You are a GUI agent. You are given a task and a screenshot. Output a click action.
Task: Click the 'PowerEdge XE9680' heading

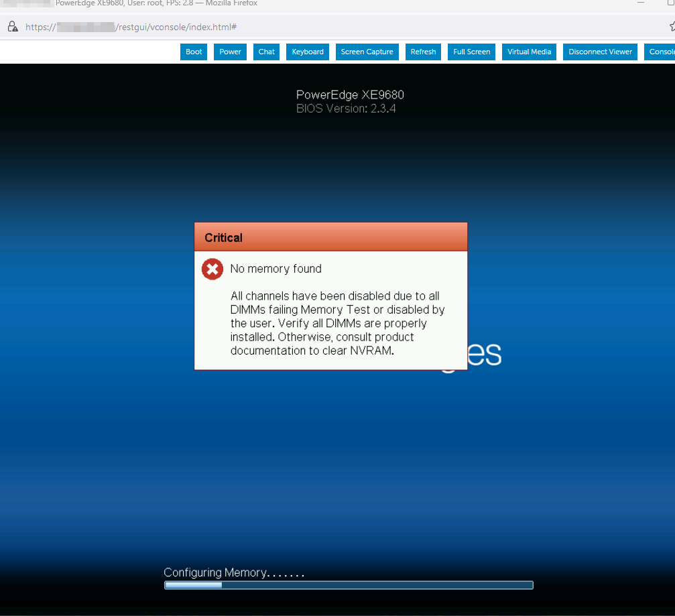[x=350, y=95]
